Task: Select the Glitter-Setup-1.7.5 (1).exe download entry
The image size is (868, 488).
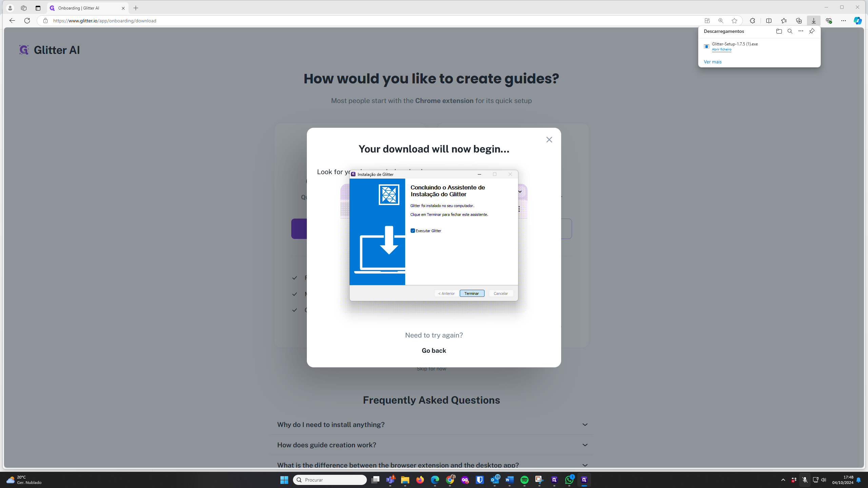Action: pos(759,46)
